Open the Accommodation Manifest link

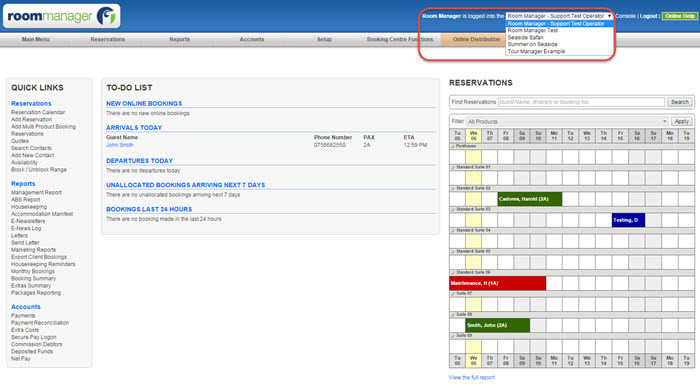click(x=42, y=214)
